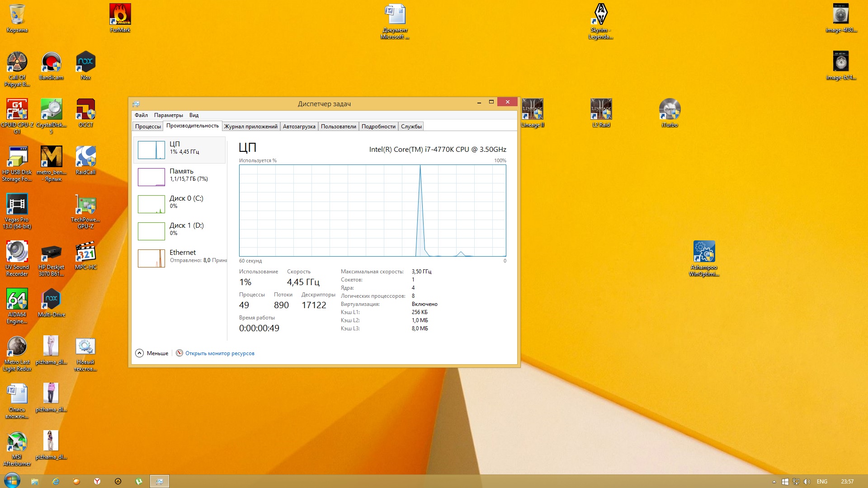
Task: Click the TechPowerUp GPU-Z icon
Action: [85, 205]
